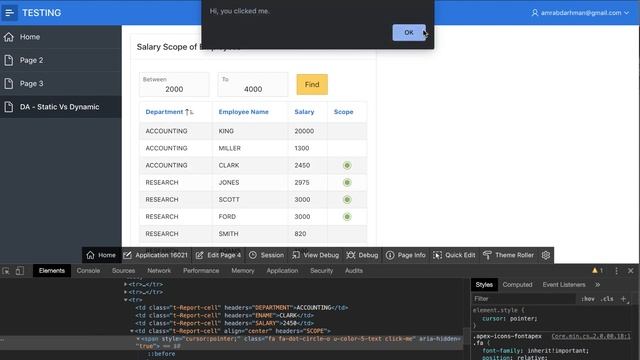Click the sort arrow icon beside Department
Image resolution: width=640 pixels, height=360 pixels.
click(x=189, y=112)
